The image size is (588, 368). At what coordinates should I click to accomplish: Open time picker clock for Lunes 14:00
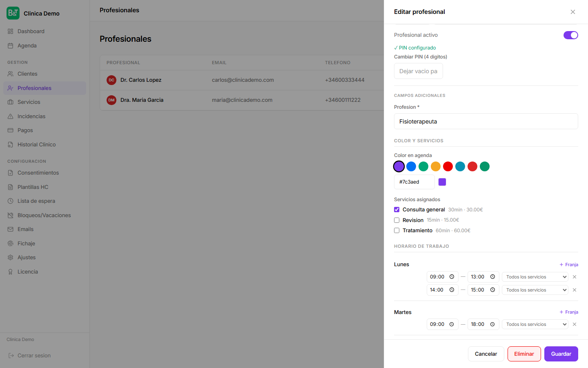pyautogui.click(x=452, y=290)
